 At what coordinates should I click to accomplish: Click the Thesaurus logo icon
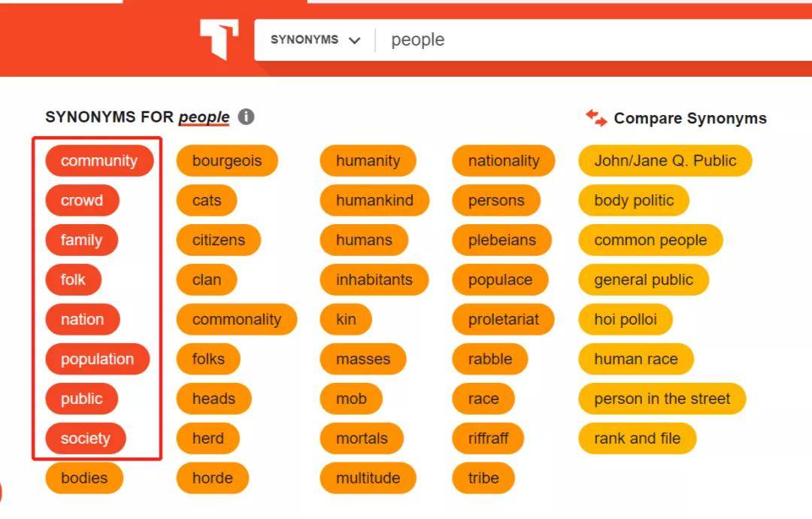point(219,39)
